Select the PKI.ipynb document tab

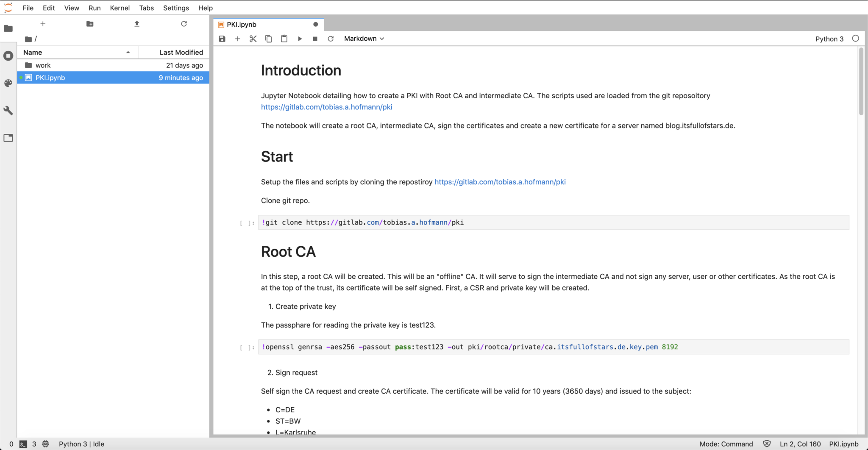(241, 24)
